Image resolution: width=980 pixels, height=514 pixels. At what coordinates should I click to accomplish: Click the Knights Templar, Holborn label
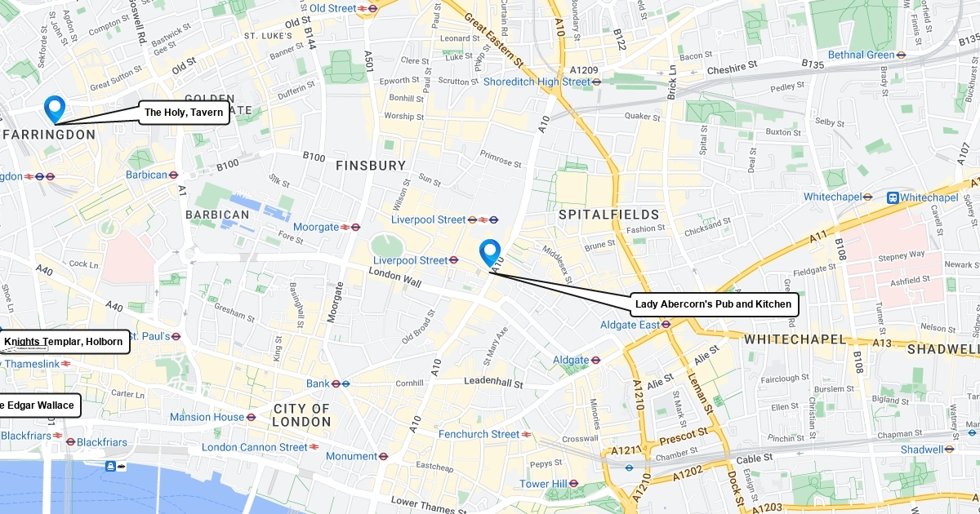pyautogui.click(x=64, y=342)
